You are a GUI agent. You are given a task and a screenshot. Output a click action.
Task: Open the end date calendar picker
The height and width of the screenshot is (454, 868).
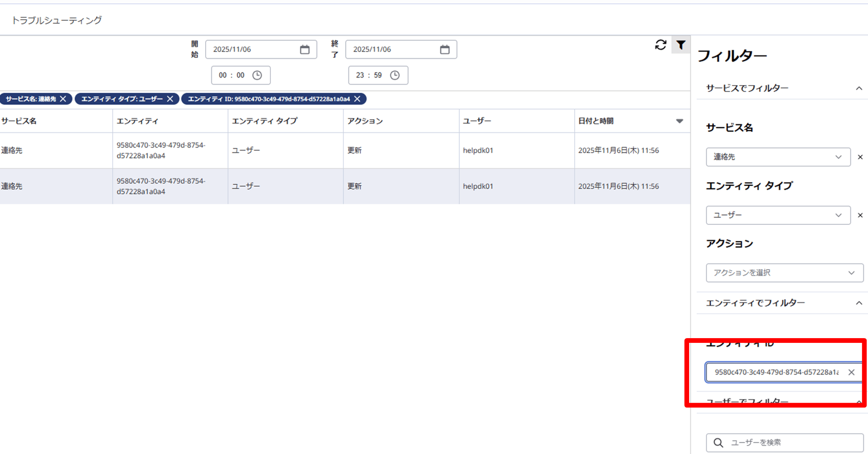coord(444,49)
